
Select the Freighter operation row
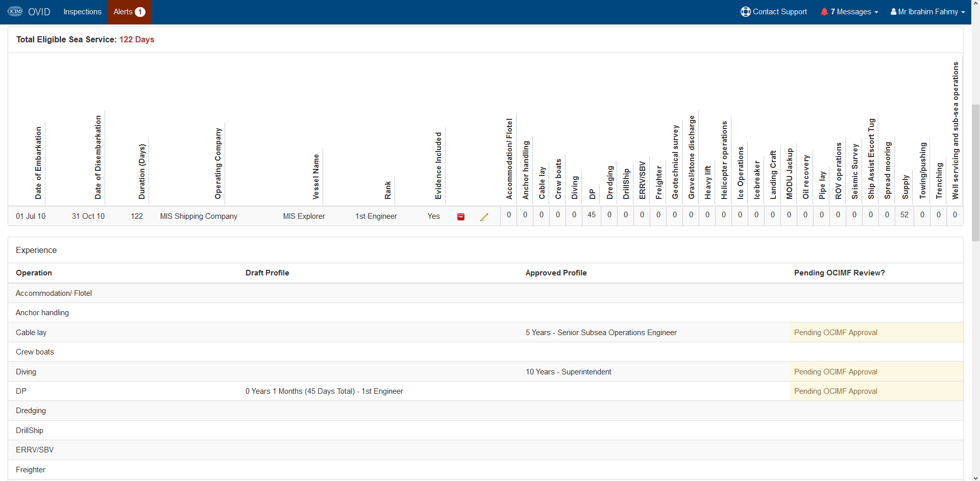pyautogui.click(x=485, y=470)
